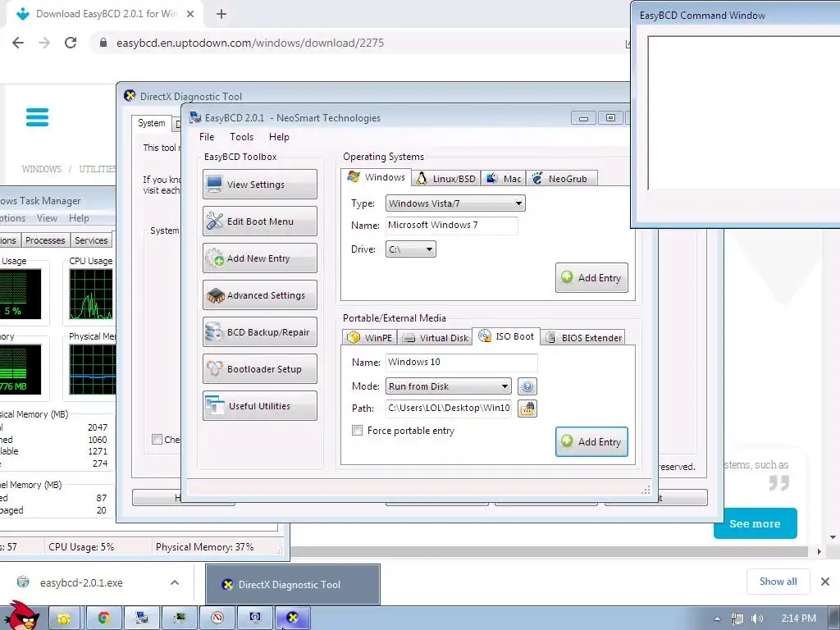This screenshot has height=630, width=840.
Task: Show hidden system tray icons
Action: pyautogui.click(x=717, y=619)
